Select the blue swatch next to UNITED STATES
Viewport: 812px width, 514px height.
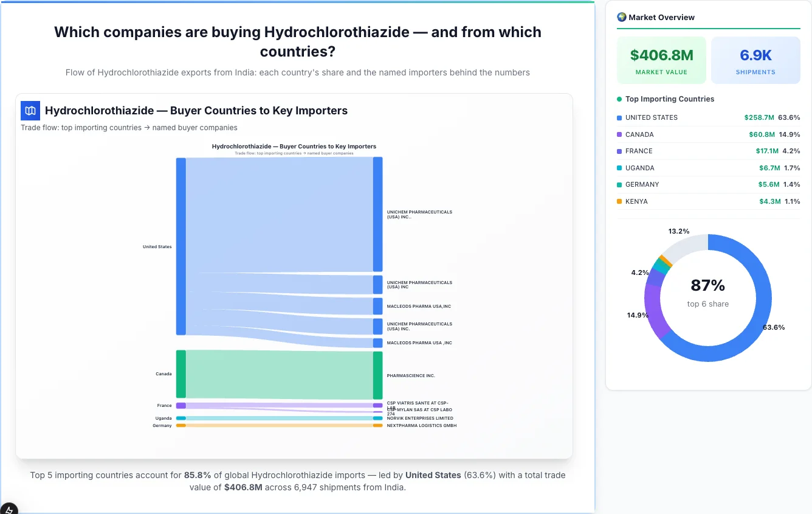(x=620, y=117)
